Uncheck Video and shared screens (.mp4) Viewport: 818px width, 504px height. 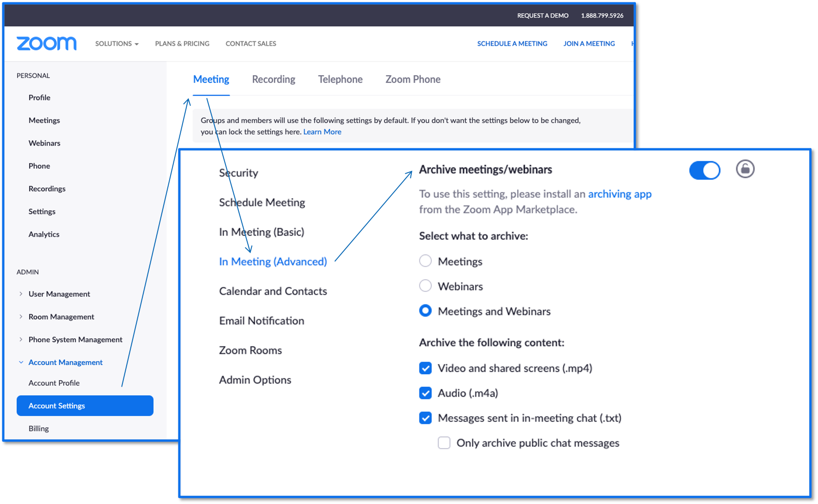[x=425, y=368]
